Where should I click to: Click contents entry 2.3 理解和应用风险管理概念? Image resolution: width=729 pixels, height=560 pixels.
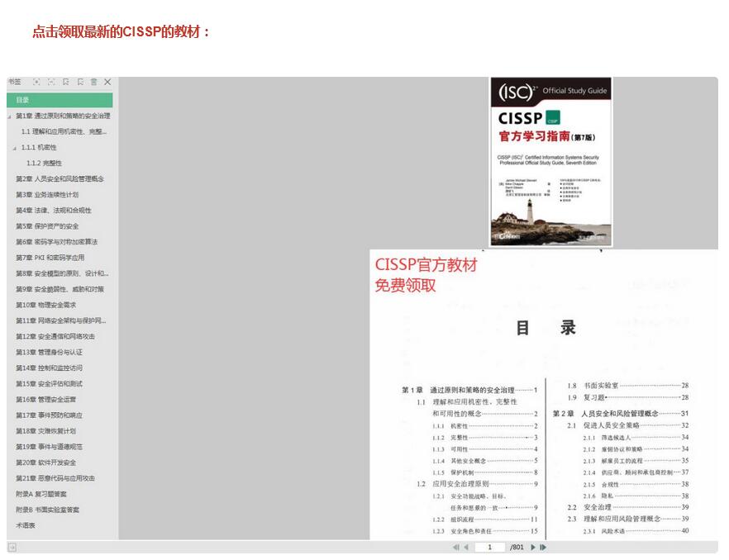628,519
